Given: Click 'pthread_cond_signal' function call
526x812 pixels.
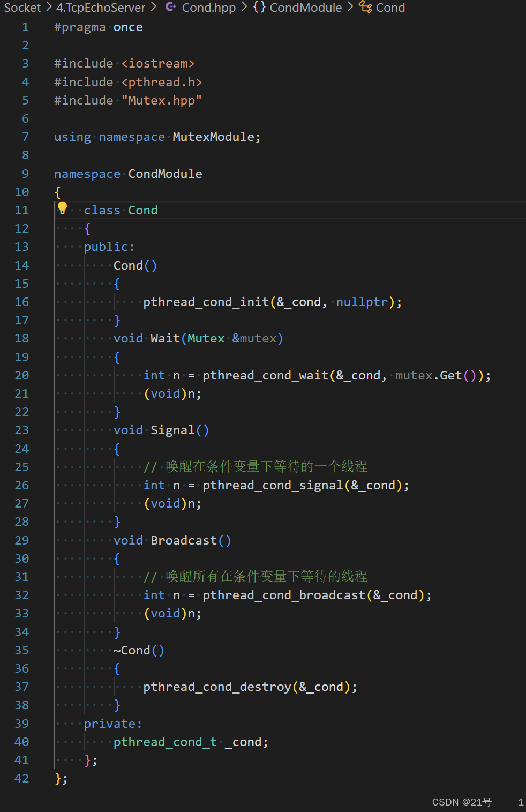Looking at the screenshot, I should 273,485.
